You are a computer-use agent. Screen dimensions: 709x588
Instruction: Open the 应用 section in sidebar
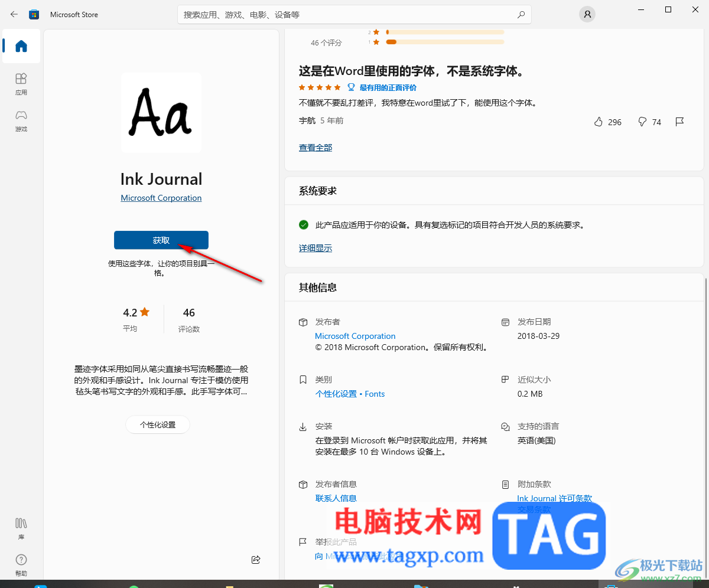(21, 84)
